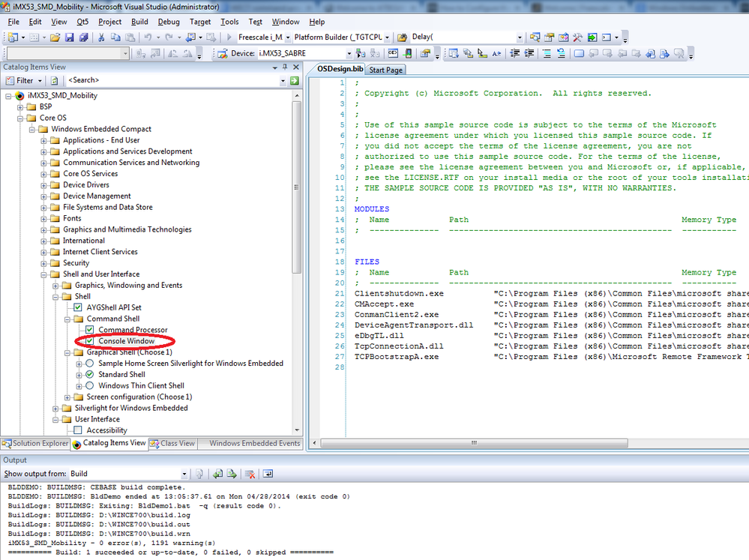749x560 pixels.
Task: Collapse the Core OS tree node
Action: point(20,118)
